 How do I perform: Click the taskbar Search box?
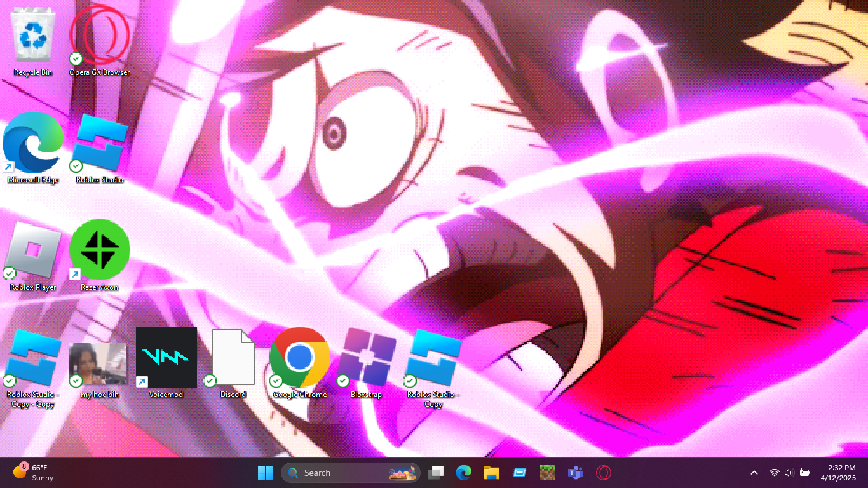click(351, 473)
